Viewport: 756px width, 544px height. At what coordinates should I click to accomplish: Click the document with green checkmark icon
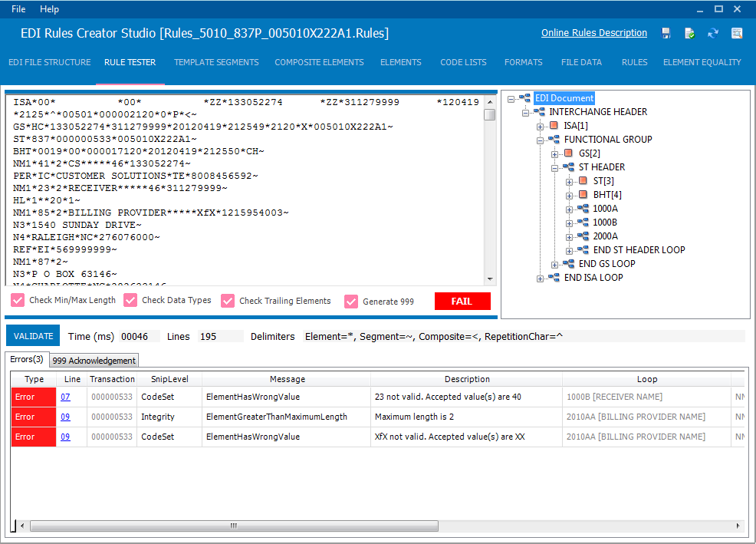coord(689,33)
